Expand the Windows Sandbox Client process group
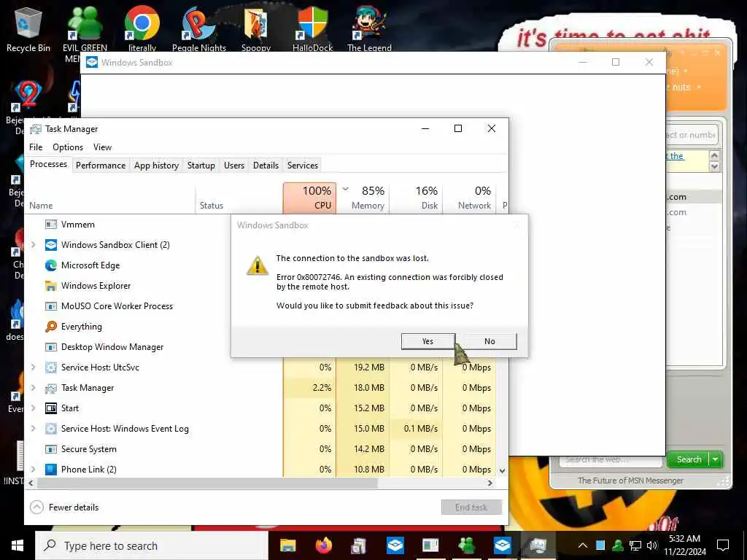 coord(33,245)
